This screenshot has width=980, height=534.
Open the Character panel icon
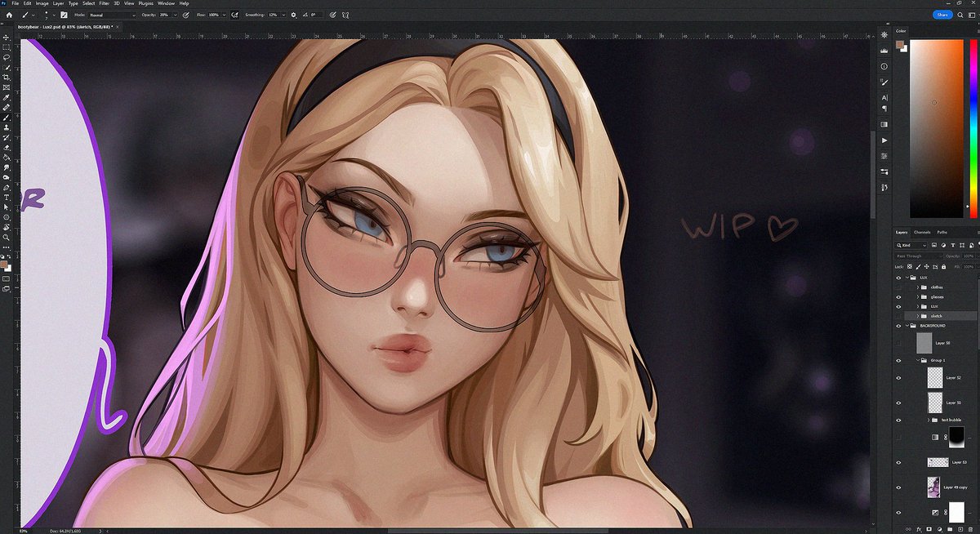pos(884,98)
